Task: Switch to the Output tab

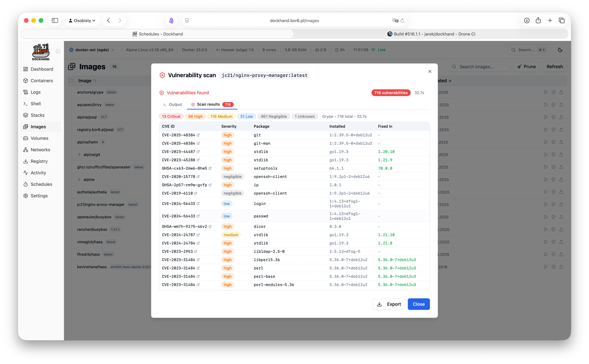Action: click(173, 104)
